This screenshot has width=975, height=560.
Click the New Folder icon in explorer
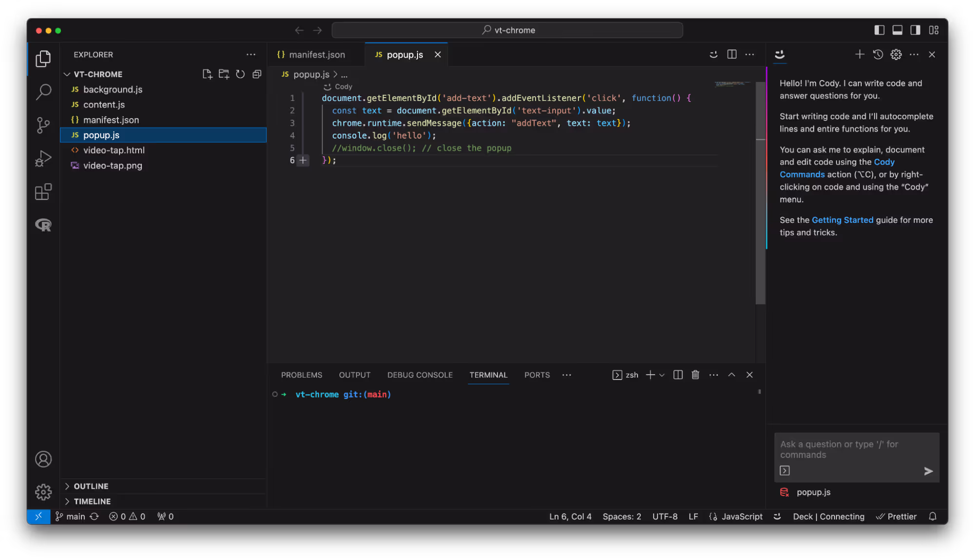click(224, 74)
